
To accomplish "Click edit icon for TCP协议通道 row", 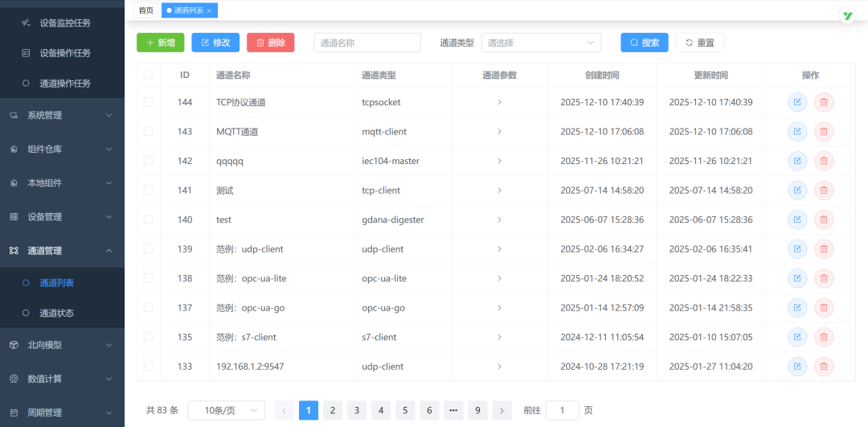I will [x=797, y=102].
